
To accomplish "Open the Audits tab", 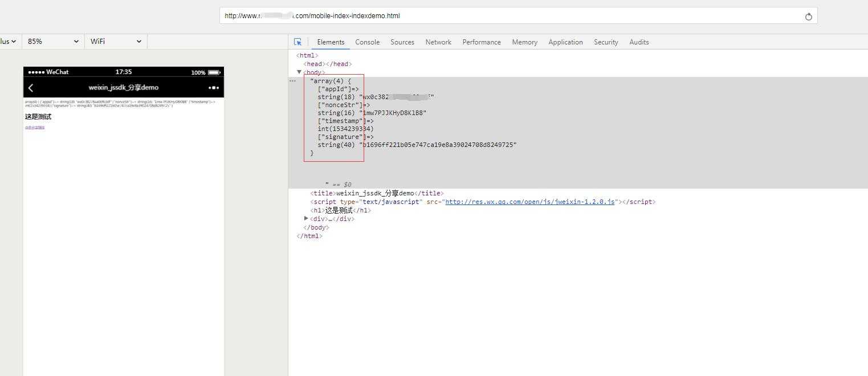I will (x=639, y=42).
